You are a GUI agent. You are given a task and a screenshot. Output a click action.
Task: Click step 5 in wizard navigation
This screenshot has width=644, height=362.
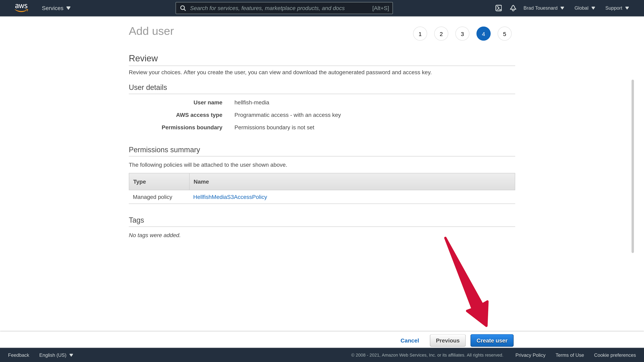click(x=505, y=34)
